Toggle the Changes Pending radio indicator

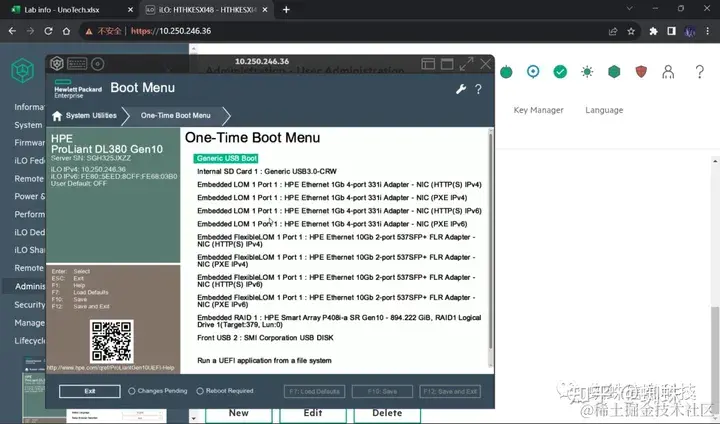tap(132, 391)
